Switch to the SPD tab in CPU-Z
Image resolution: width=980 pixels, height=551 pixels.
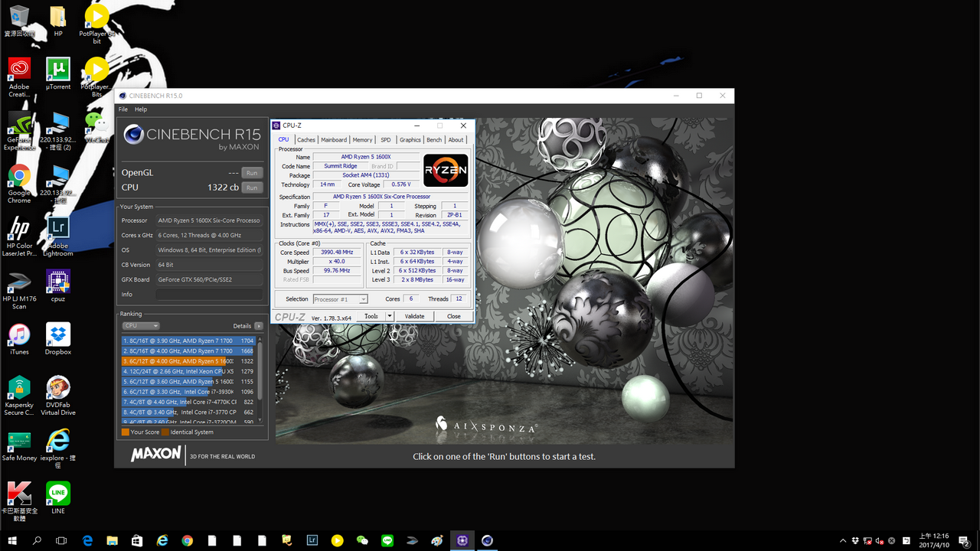[386, 140]
